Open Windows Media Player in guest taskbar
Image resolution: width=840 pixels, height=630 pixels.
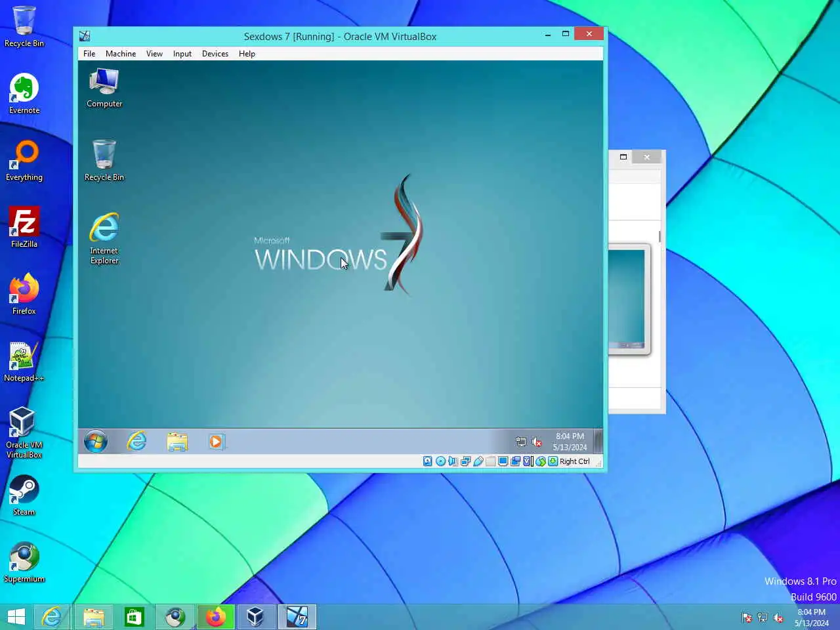[217, 442]
